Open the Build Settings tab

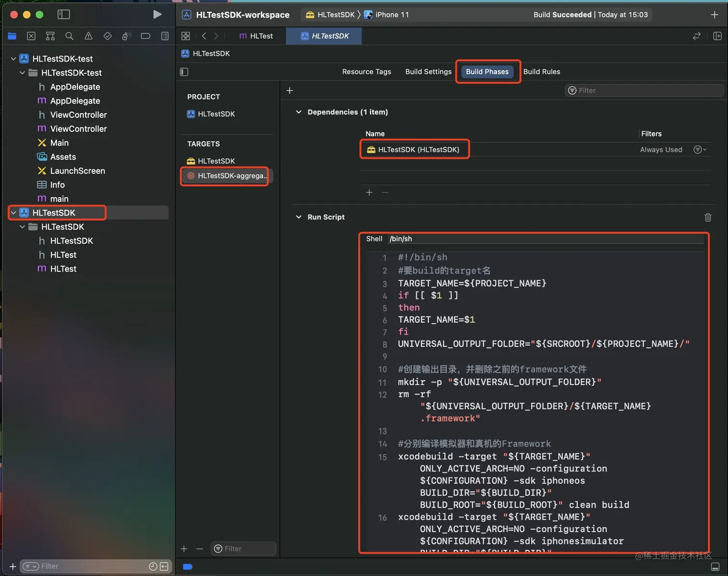click(429, 72)
